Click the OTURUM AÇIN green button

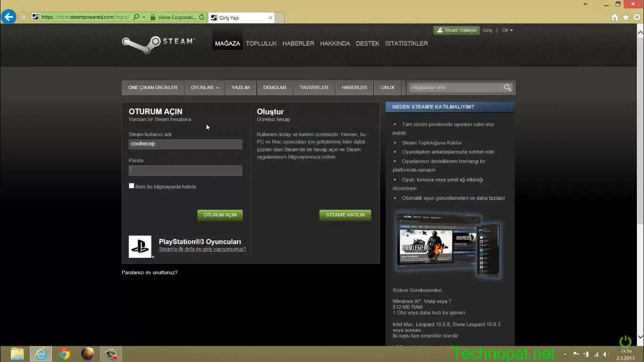(220, 215)
